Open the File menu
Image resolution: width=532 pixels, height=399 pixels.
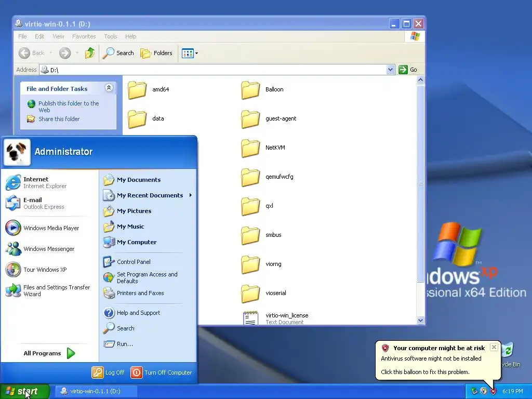click(22, 36)
